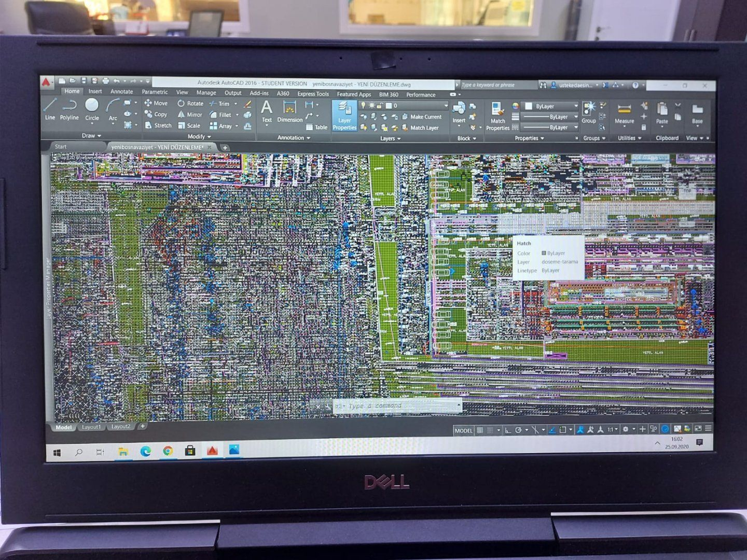Expand the Utilities panel
The width and height of the screenshot is (747, 560).
[x=629, y=138]
